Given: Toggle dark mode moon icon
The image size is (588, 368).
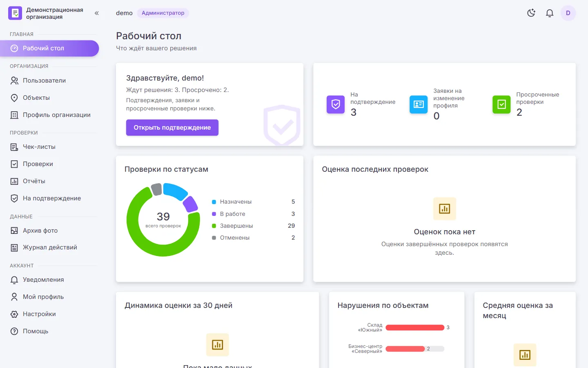Looking at the screenshot, I should click(531, 13).
